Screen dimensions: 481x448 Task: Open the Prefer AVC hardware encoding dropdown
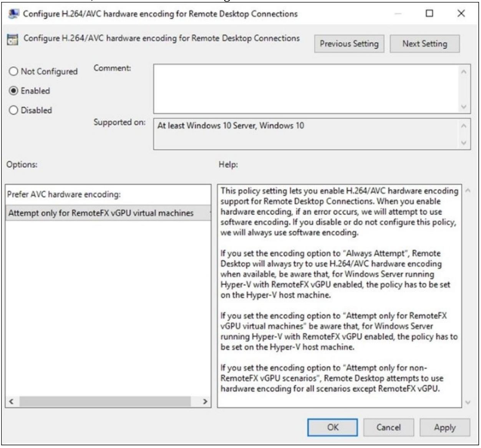pyautogui.click(x=109, y=213)
